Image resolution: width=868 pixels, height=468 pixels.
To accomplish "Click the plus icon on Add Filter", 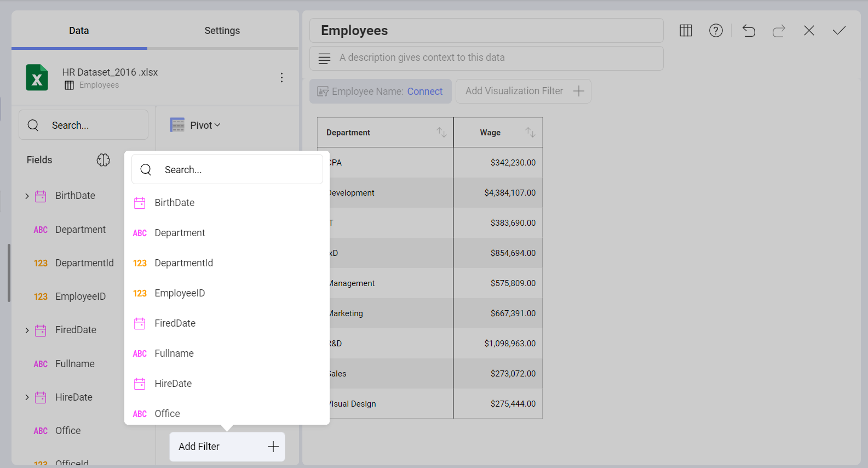I will click(273, 447).
